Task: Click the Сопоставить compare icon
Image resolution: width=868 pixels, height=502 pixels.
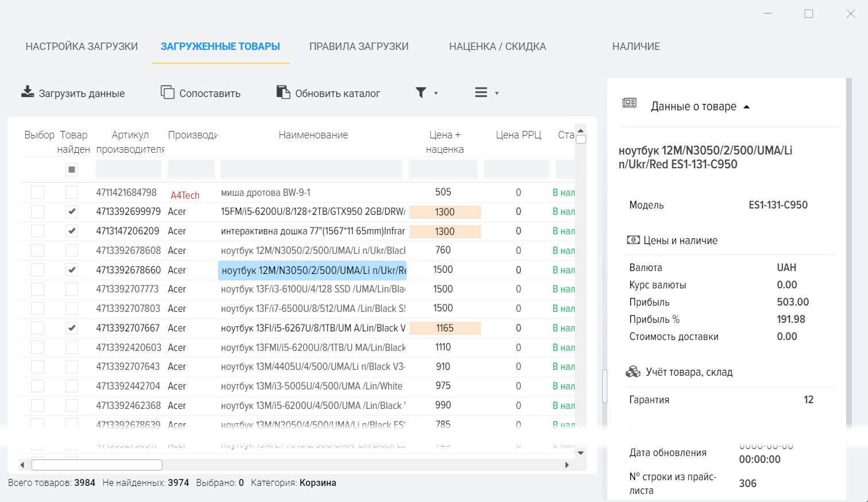Action: [167, 92]
